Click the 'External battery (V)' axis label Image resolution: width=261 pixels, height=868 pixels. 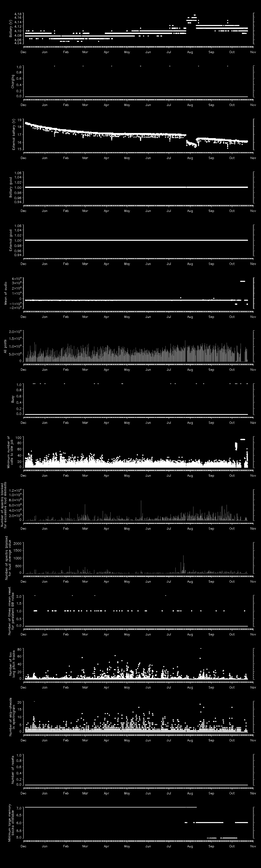pyautogui.click(x=14, y=135)
